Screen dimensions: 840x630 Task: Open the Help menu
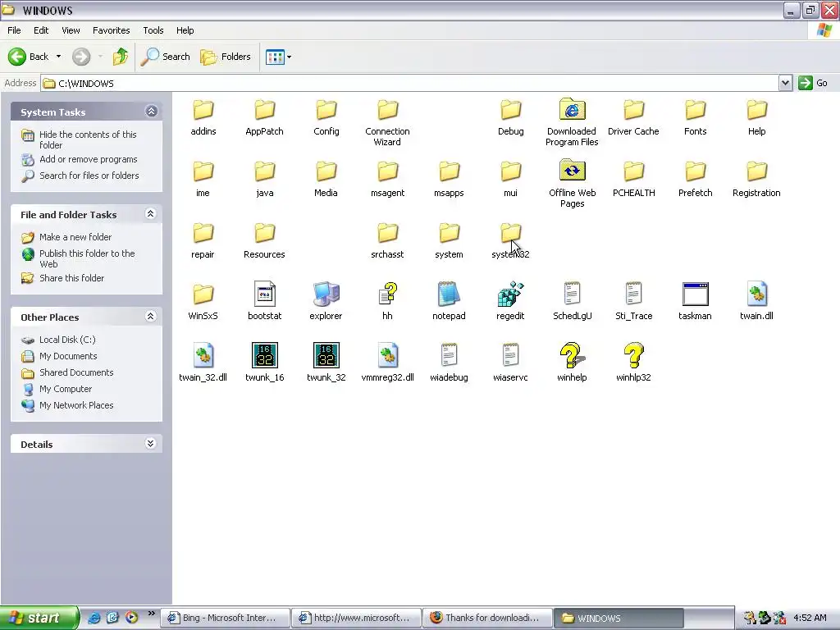pyautogui.click(x=185, y=30)
